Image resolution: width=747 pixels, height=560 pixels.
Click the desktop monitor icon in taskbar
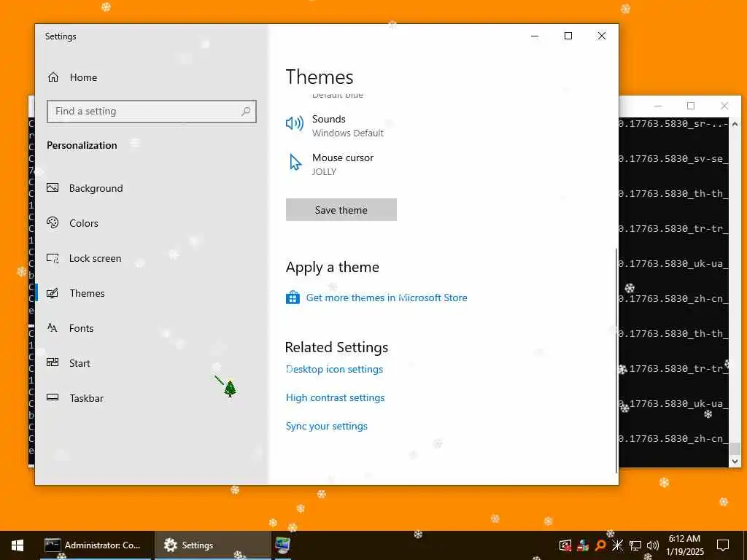tap(282, 545)
